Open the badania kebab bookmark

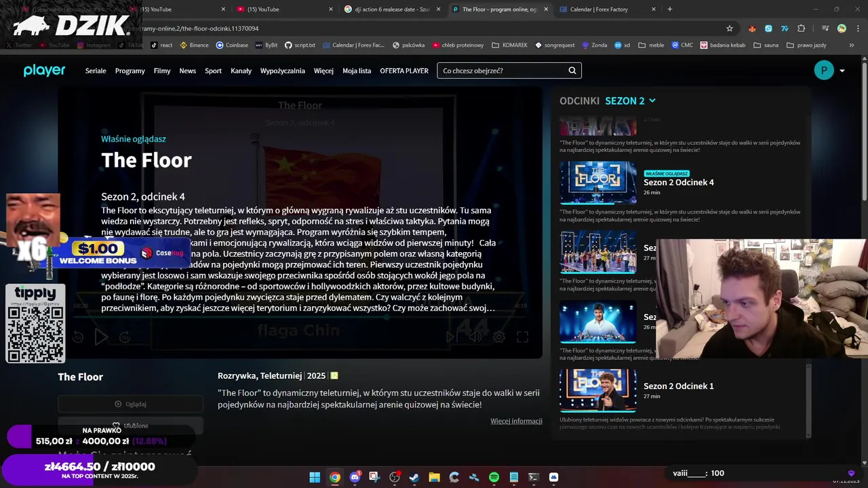coord(724,45)
